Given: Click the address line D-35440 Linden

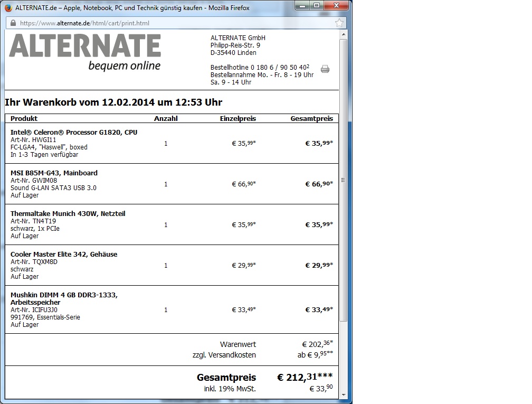Looking at the screenshot, I should click(x=233, y=53).
